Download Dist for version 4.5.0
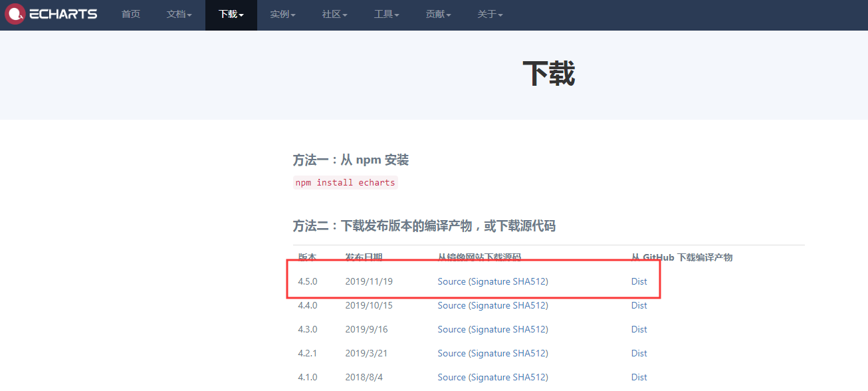This screenshot has width=868, height=391. click(x=639, y=281)
